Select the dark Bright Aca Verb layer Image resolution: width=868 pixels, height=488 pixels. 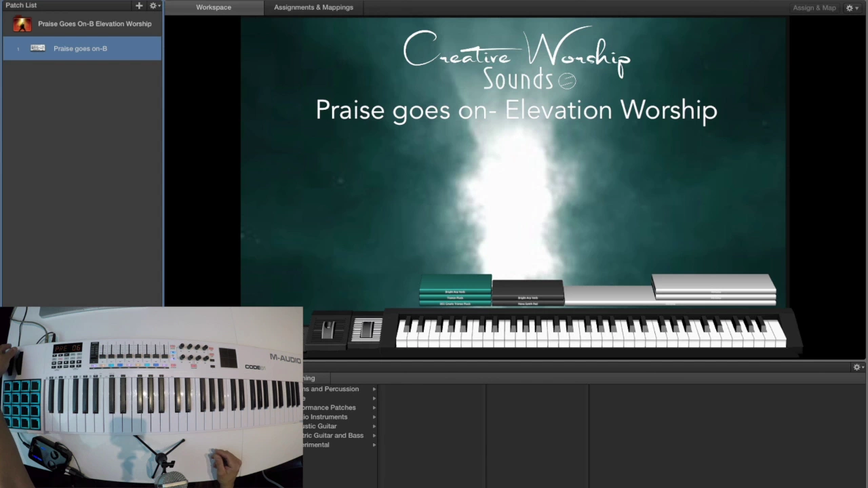528,290
